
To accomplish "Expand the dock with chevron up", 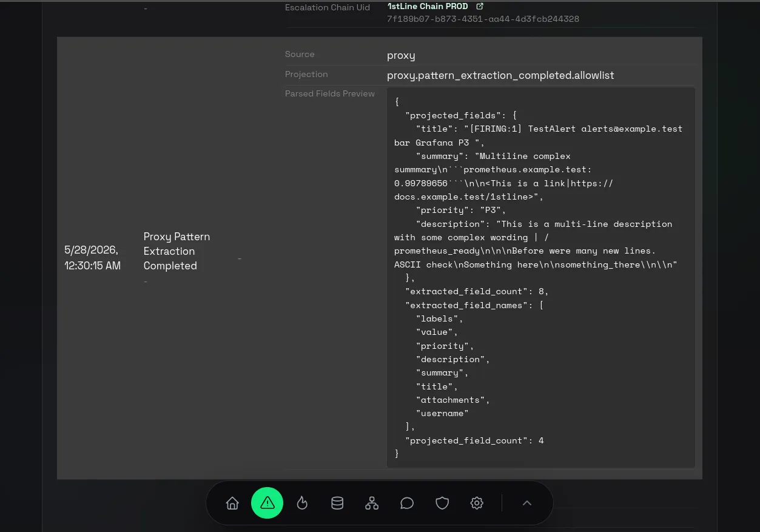I will (x=527, y=503).
